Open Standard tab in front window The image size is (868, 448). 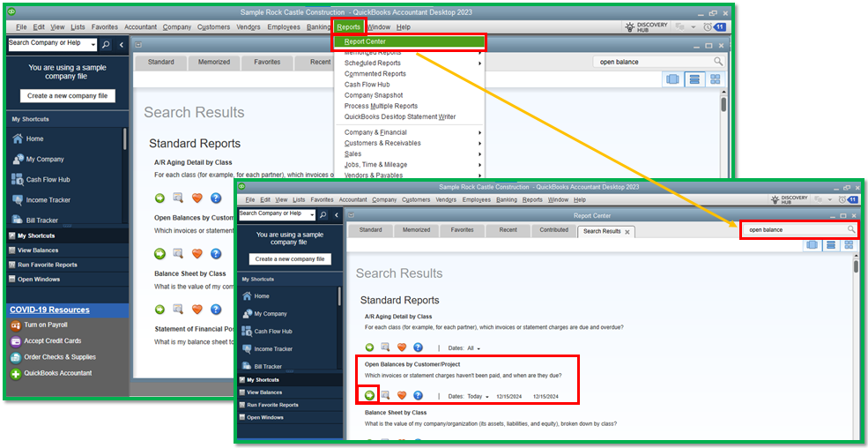tap(370, 230)
